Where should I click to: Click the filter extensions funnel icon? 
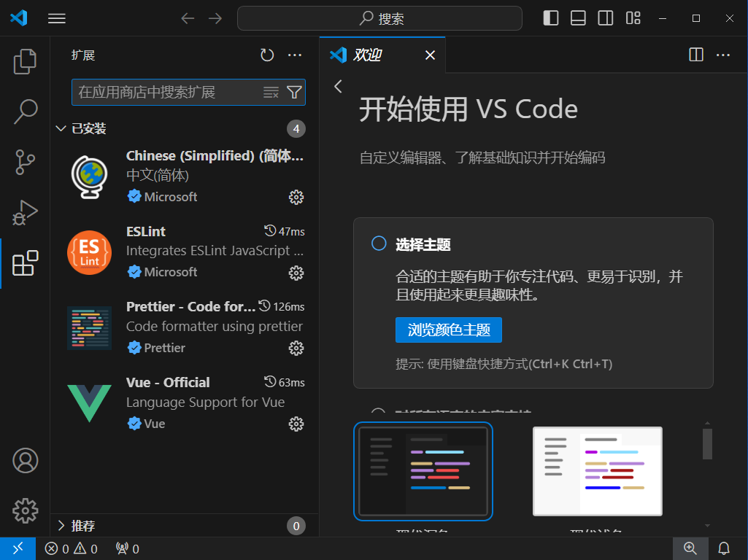294,92
